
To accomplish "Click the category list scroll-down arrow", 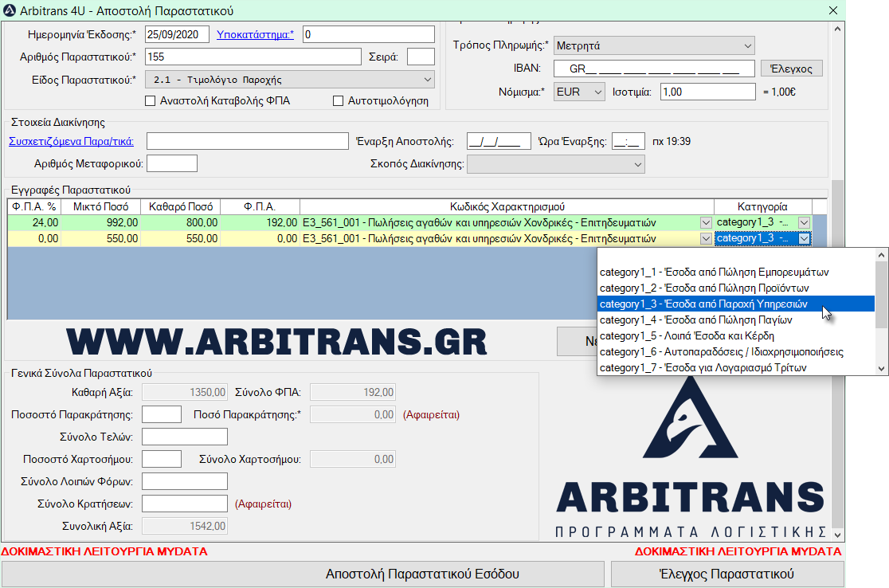I will pyautogui.click(x=881, y=369).
